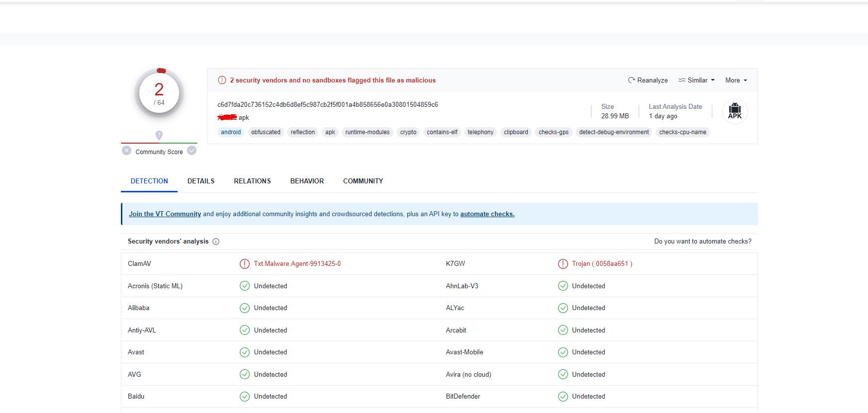Click the Antiy-AVL undetected check icon

coord(244,330)
